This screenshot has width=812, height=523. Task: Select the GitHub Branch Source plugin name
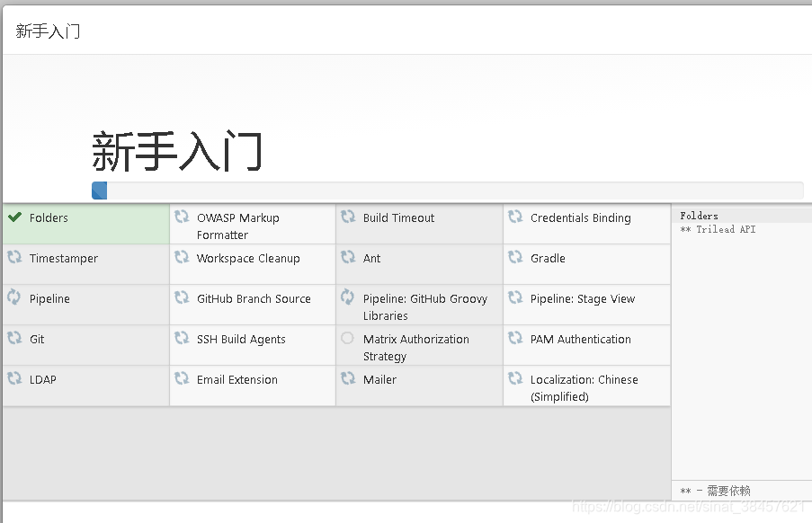click(254, 298)
